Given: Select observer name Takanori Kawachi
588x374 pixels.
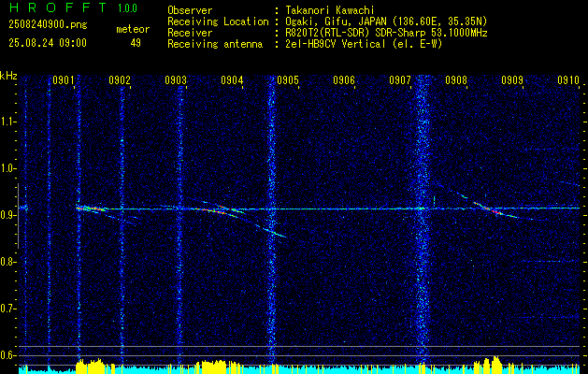Looking at the screenshot, I should [329, 10].
